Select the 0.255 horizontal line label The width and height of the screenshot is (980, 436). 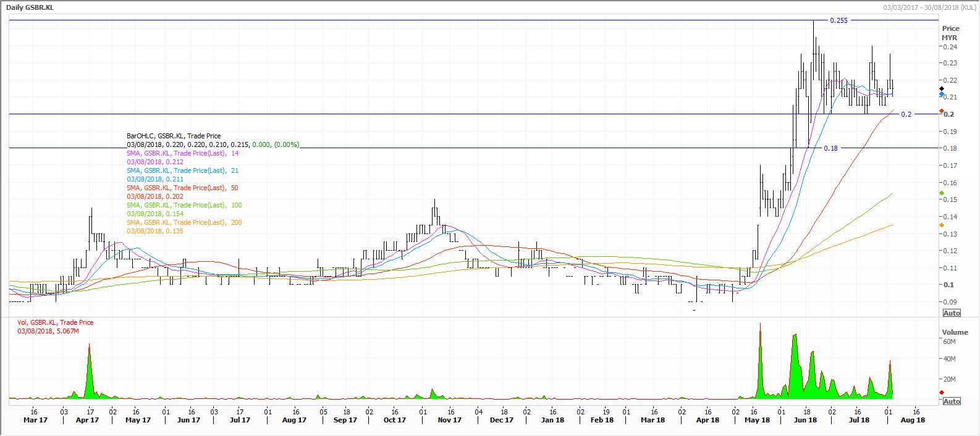[838, 20]
